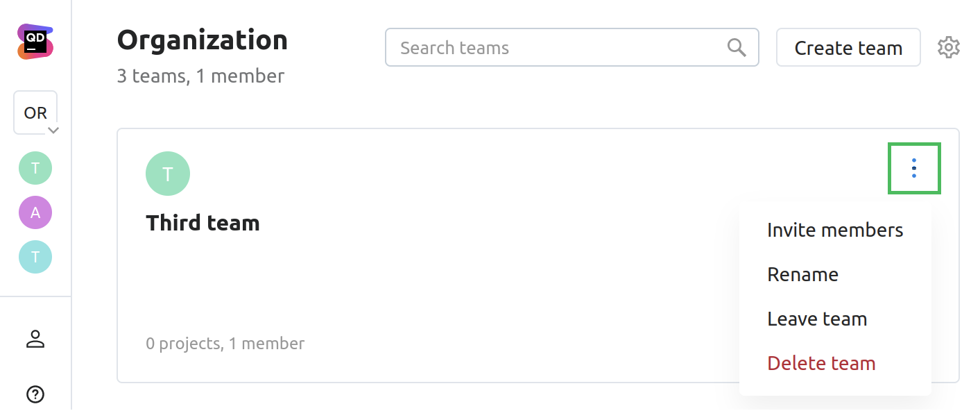The width and height of the screenshot is (980, 411).
Task: Select the green T team avatar in sidebar
Action: (35, 168)
